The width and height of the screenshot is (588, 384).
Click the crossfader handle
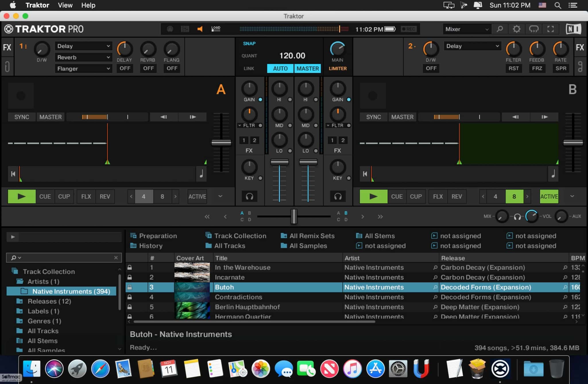tap(294, 216)
